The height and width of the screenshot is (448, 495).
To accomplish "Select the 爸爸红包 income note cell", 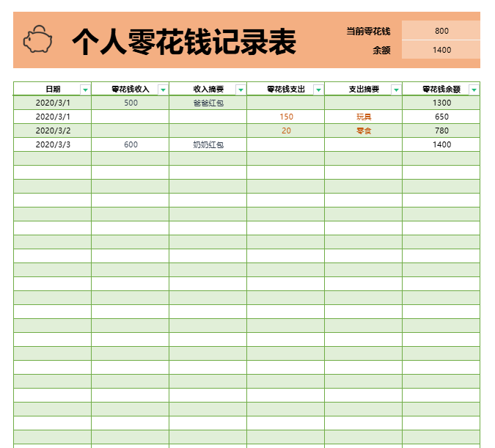I will coord(208,103).
